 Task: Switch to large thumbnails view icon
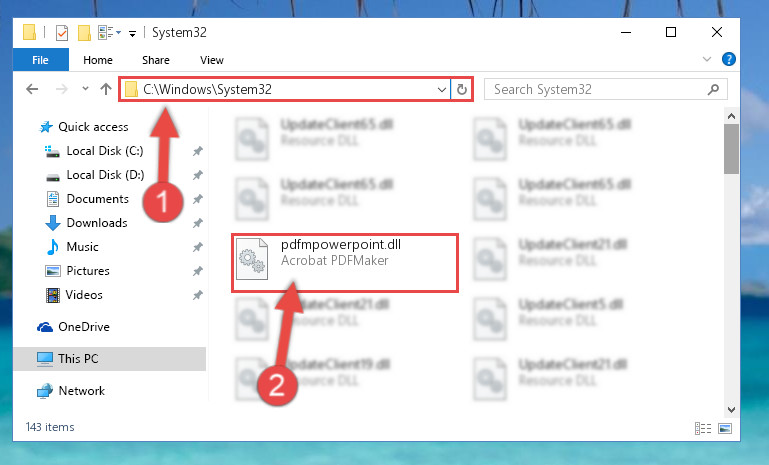tap(725, 428)
